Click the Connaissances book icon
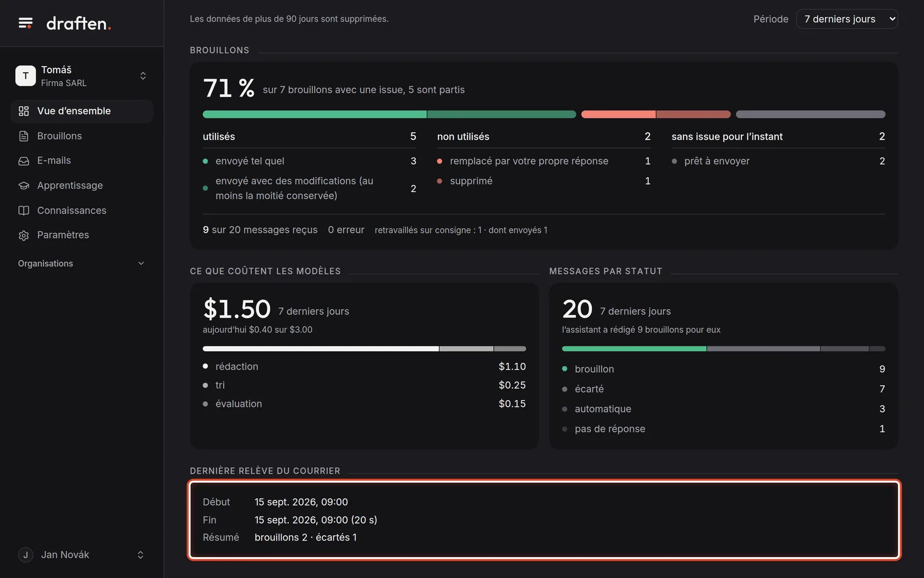This screenshot has width=924, height=578. coord(24,210)
